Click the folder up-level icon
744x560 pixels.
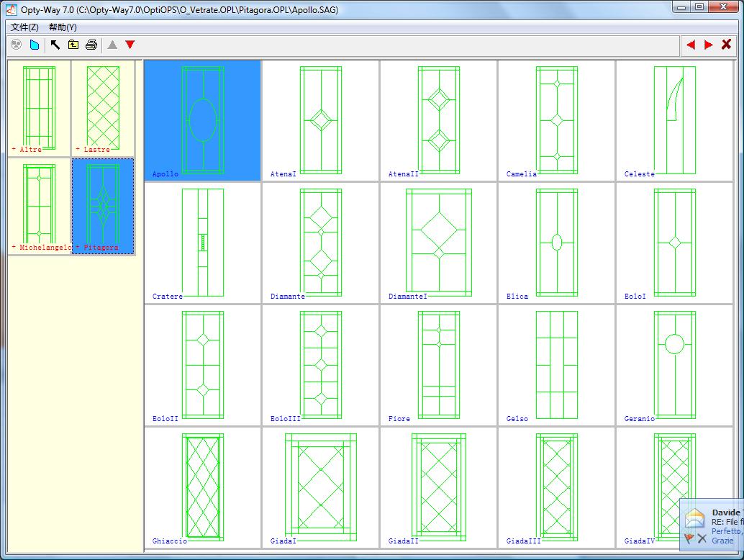73,45
